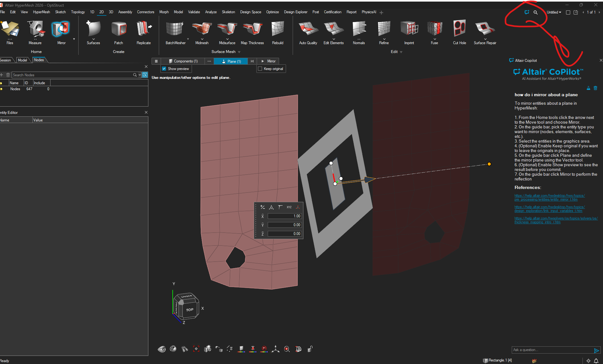Open the Normals tool
Image resolution: width=603 pixels, height=364 pixels.
tap(359, 33)
